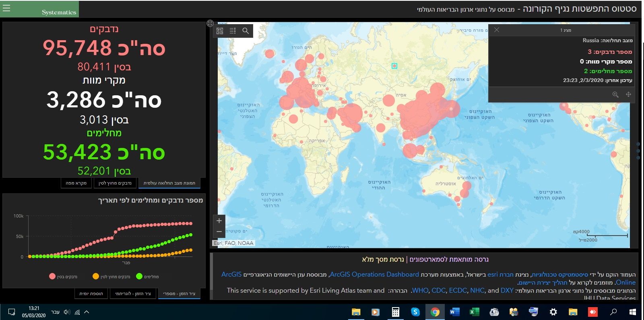Open the volume control in system tray

pos(67,312)
